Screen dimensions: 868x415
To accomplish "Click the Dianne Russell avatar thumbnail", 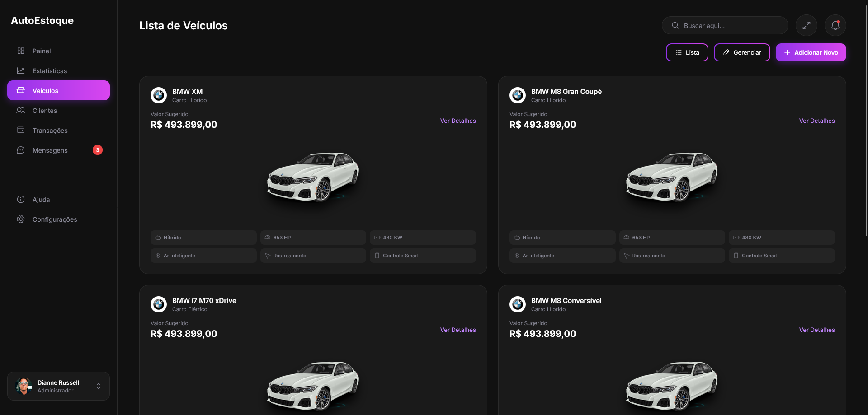I will pyautogui.click(x=24, y=386).
